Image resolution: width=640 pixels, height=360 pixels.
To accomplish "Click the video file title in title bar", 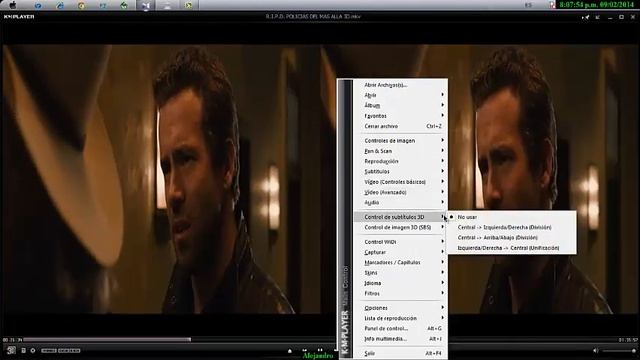I will click(313, 16).
